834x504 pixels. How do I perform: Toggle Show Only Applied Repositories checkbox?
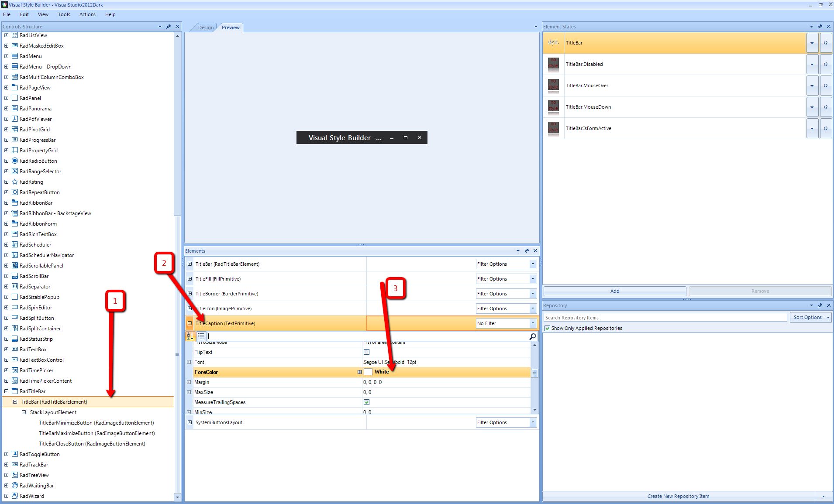point(548,328)
